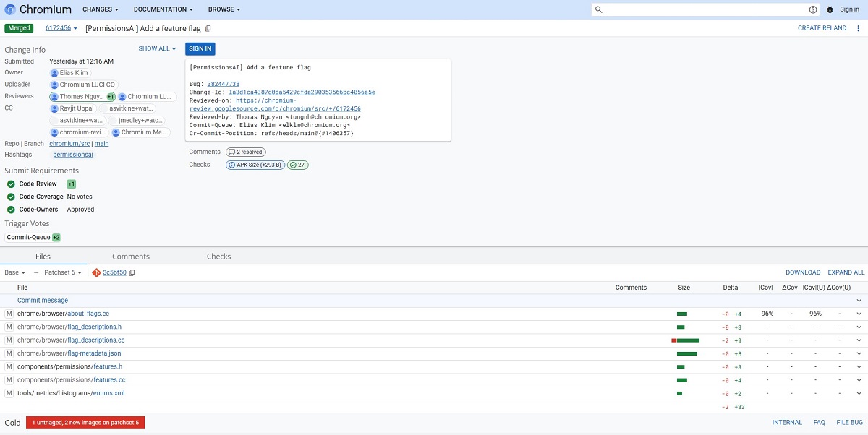This screenshot has width=868, height=435.
Task: Expand Change Info with SHOW ALL
Action: click(158, 48)
